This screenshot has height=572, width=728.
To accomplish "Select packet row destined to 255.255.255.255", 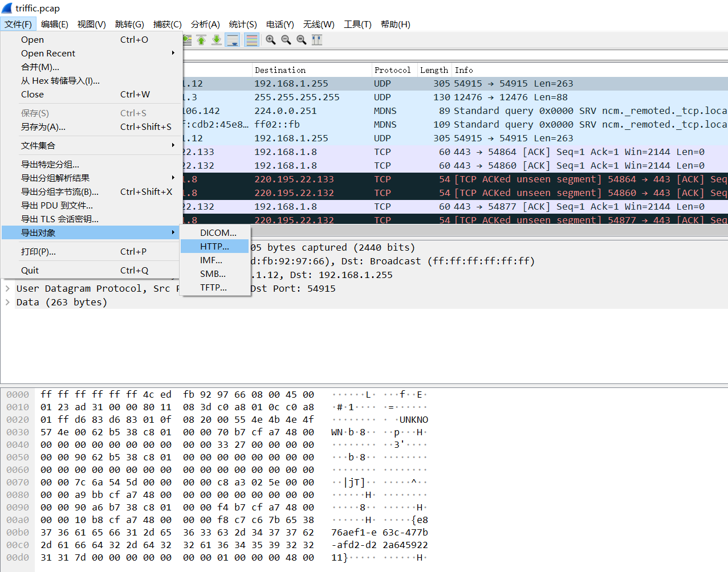I will (455, 97).
